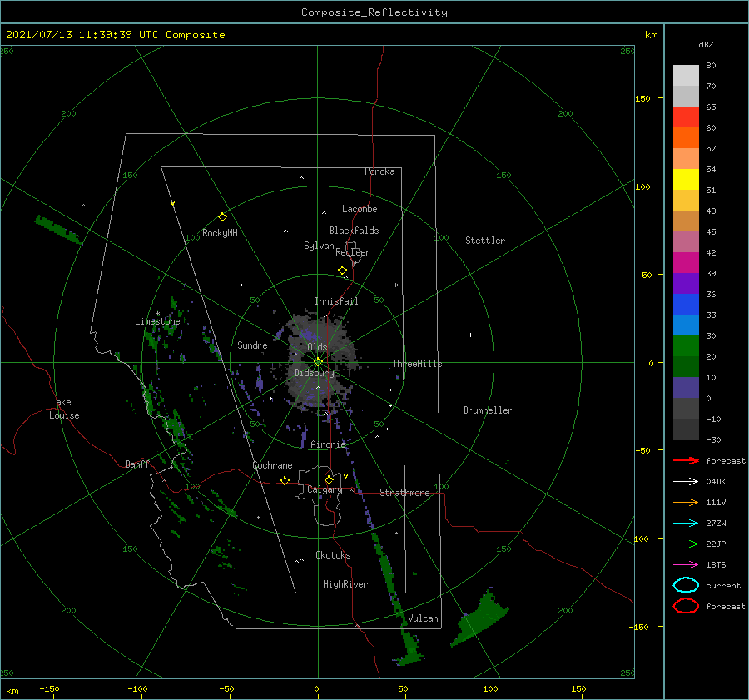Click the Okotoks city label
Image resolution: width=749 pixels, height=700 pixels.
click(333, 555)
